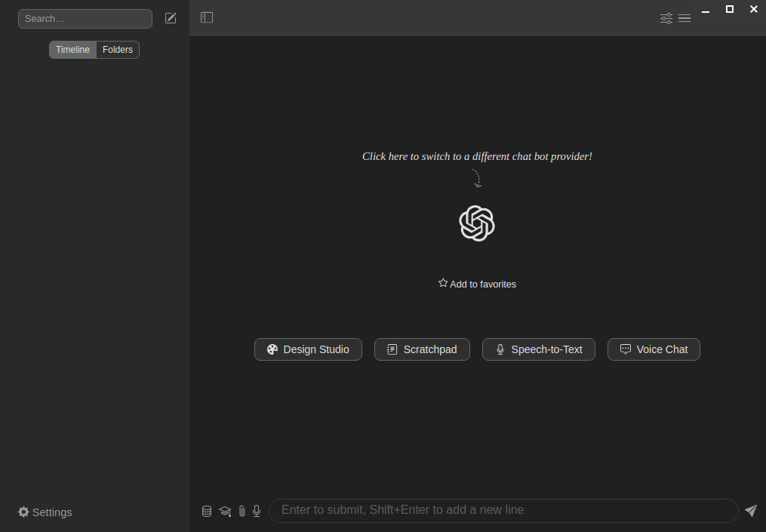Switch to the Folders tab

pyautogui.click(x=118, y=50)
